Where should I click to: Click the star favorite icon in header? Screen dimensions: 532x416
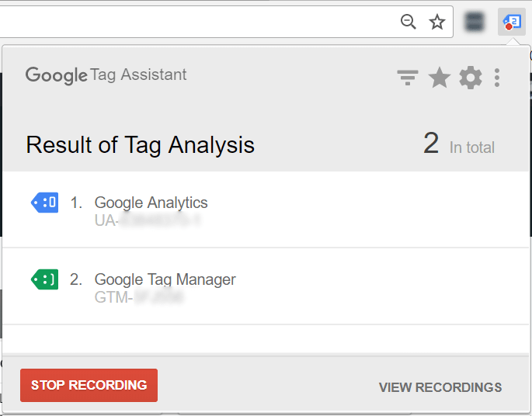(x=440, y=78)
